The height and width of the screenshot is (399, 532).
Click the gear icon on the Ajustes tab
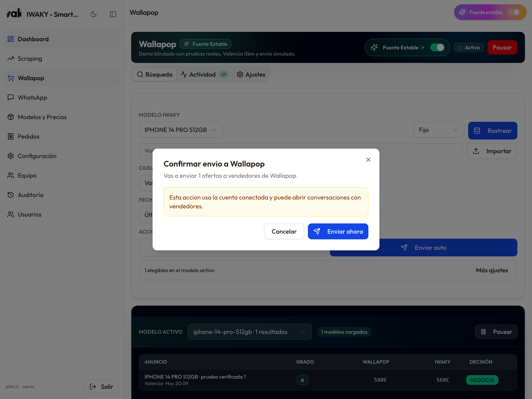pyautogui.click(x=240, y=74)
